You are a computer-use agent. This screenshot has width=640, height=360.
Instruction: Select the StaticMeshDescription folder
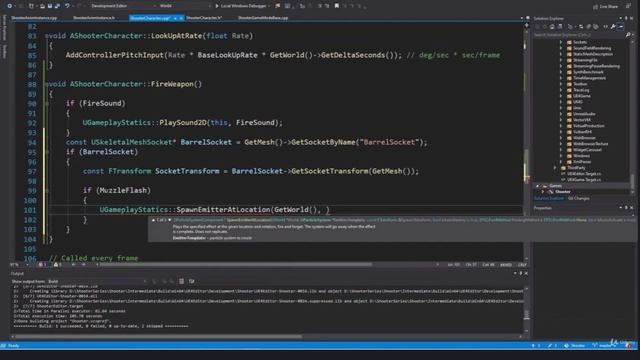[x=593, y=54]
